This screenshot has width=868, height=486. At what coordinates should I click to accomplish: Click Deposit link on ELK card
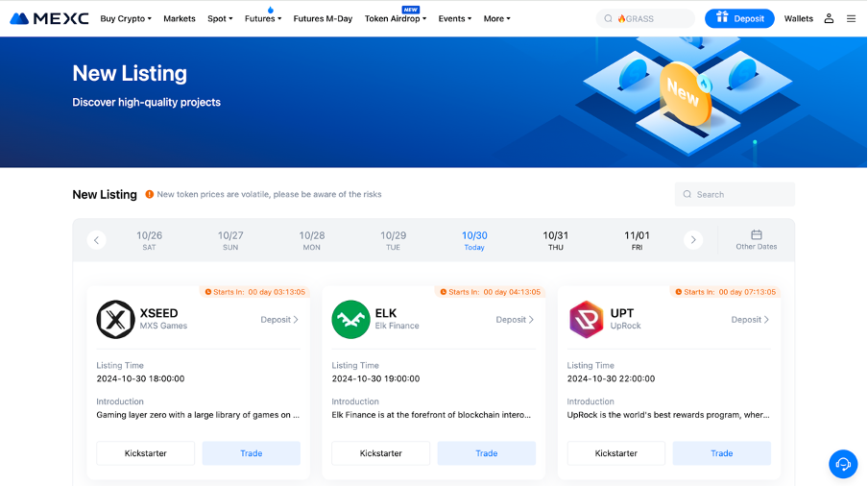tap(515, 320)
